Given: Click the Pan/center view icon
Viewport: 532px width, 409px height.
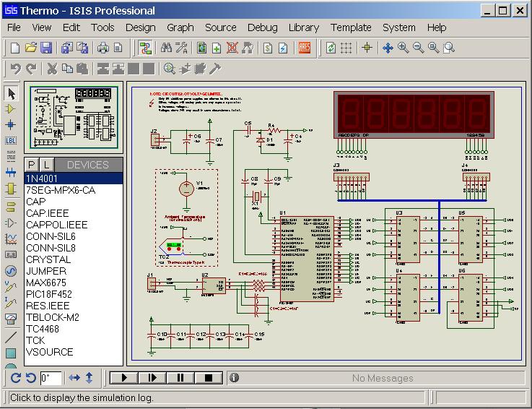Looking at the screenshot, I should point(388,48).
